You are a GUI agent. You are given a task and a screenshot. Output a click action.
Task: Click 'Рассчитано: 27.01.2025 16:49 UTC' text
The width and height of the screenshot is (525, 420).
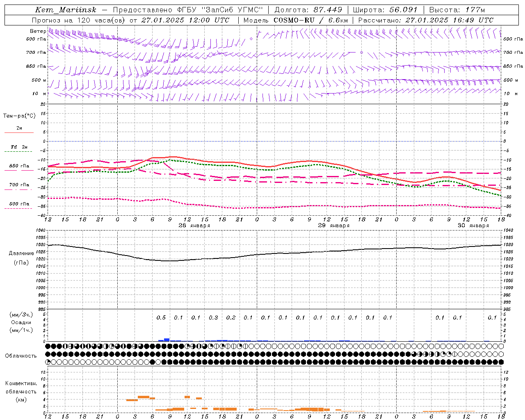tap(426, 20)
